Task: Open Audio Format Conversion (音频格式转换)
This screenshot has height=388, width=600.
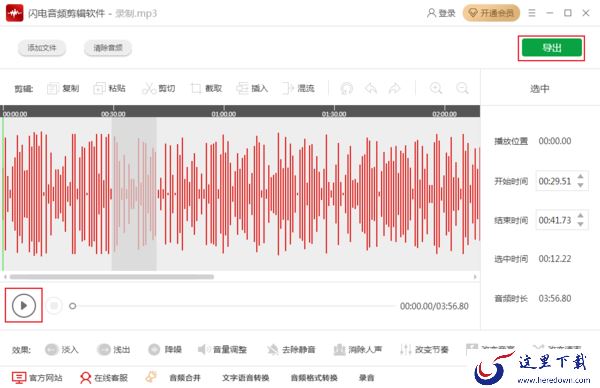Action: pyautogui.click(x=314, y=378)
